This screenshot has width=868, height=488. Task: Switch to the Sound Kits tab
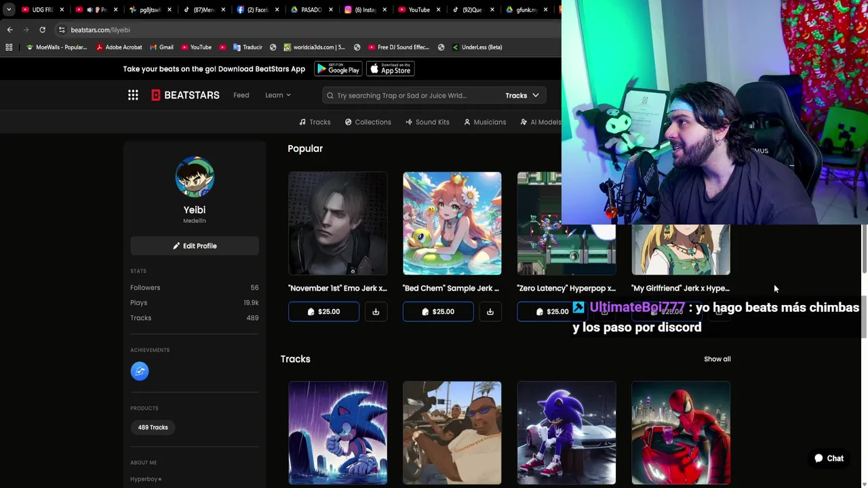[427, 122]
